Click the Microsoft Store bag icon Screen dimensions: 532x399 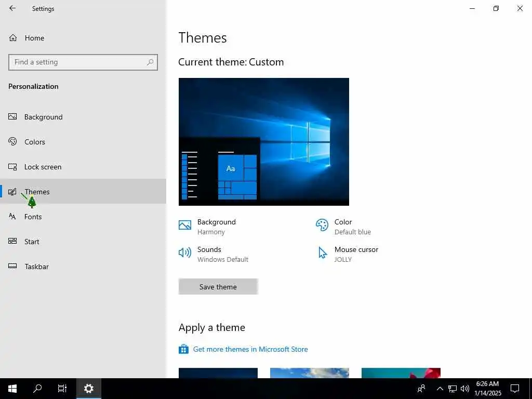[183, 349]
